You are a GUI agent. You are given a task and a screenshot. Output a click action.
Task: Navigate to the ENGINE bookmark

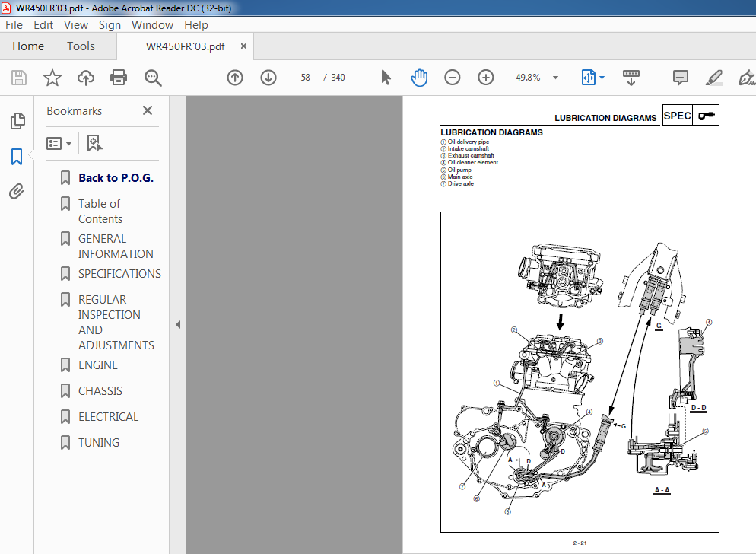[98, 365]
